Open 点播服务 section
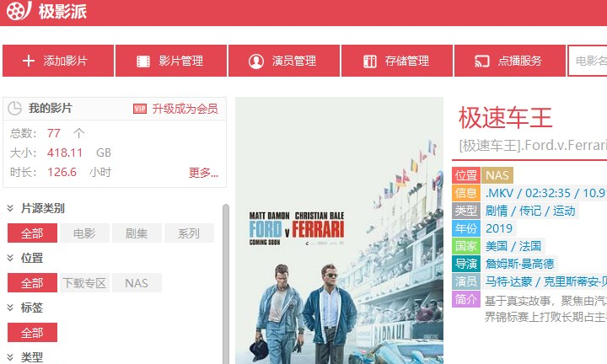The image size is (607, 364). point(510,61)
